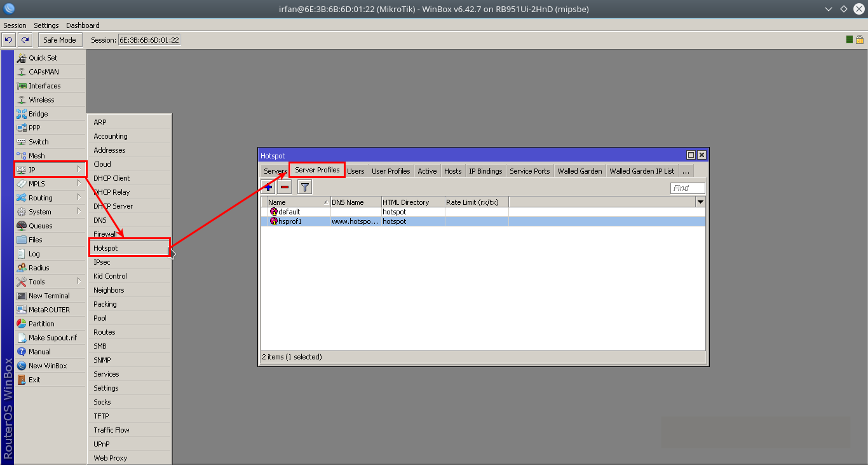Select the default profile row
Image resolution: width=868 pixels, height=465 pixels.
pyautogui.click(x=483, y=212)
